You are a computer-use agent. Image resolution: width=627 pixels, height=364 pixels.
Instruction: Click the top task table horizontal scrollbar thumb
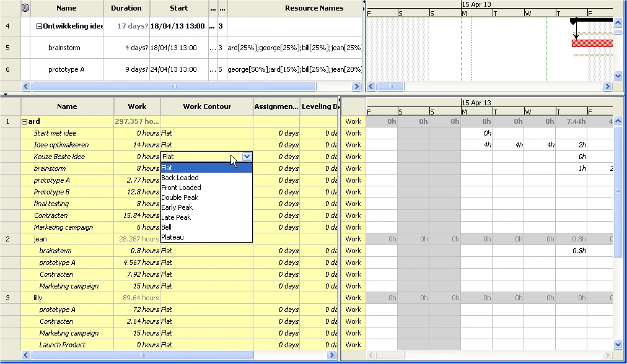tap(174, 86)
